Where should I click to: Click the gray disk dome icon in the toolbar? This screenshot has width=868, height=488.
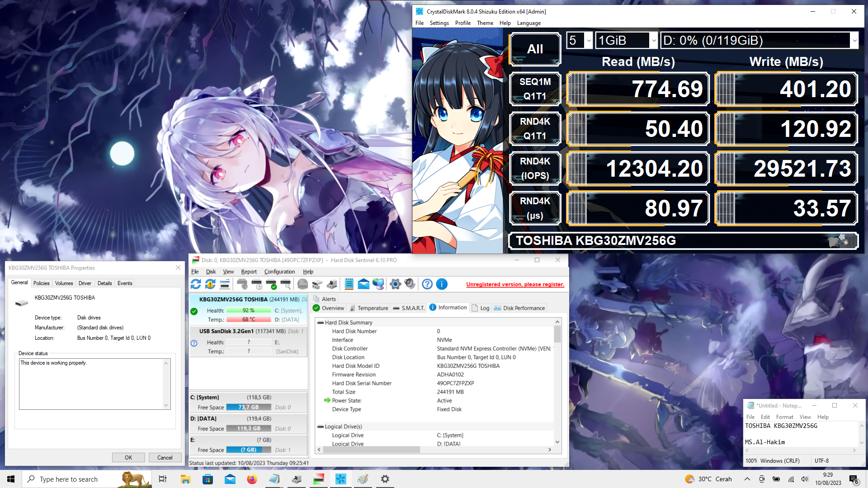pyautogui.click(x=303, y=284)
